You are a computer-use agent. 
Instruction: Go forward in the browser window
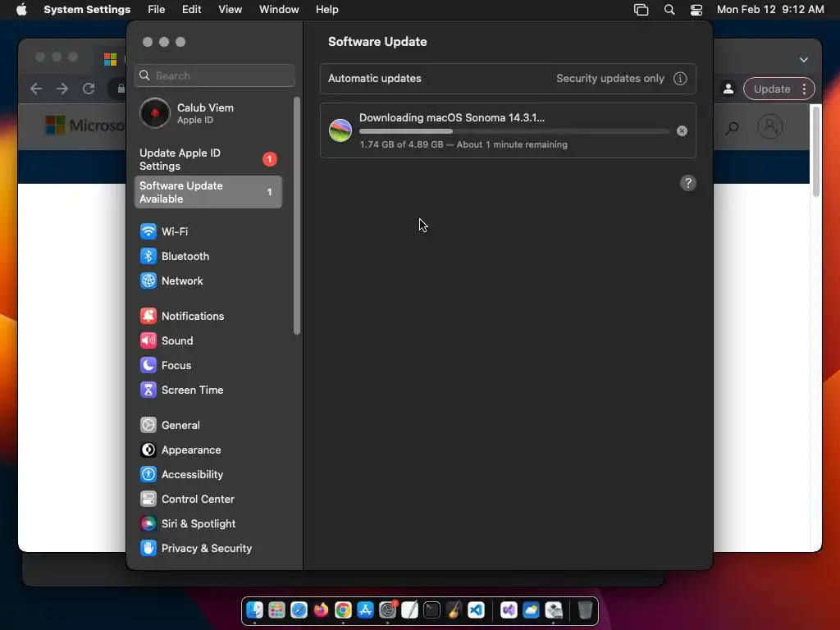pos(62,89)
